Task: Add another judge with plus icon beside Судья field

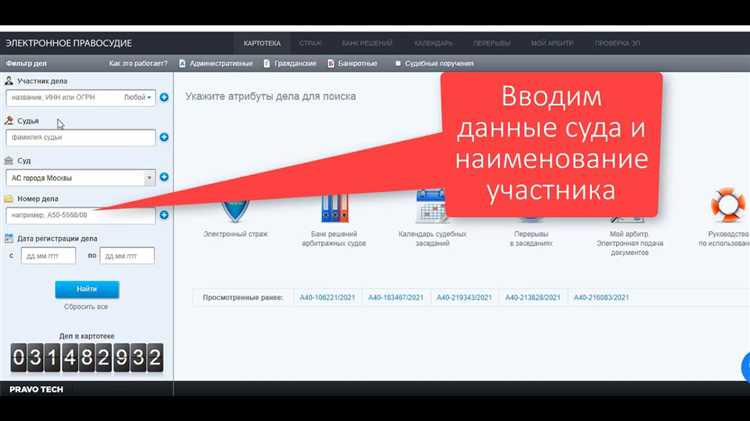Action: coord(164,137)
